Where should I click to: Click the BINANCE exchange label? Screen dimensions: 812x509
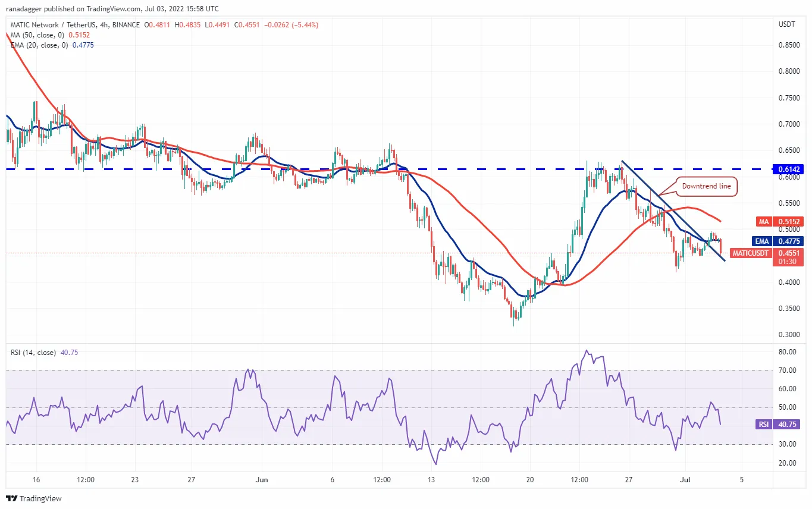[126, 25]
